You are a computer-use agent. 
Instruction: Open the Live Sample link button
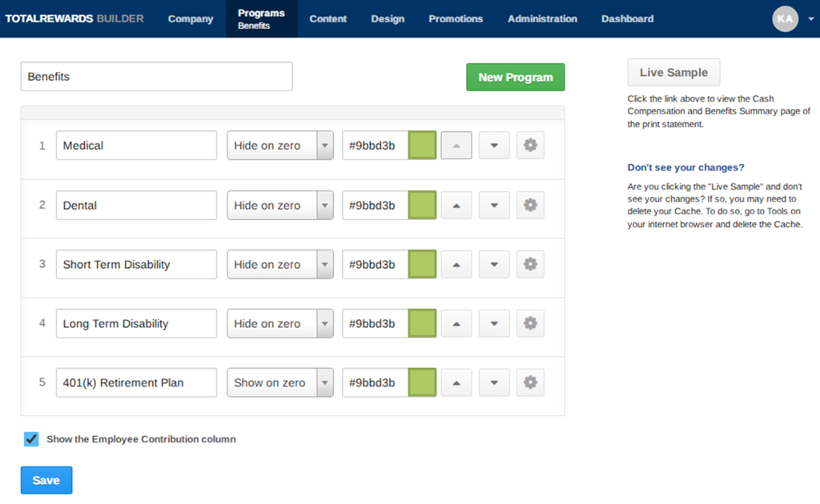pyautogui.click(x=673, y=72)
